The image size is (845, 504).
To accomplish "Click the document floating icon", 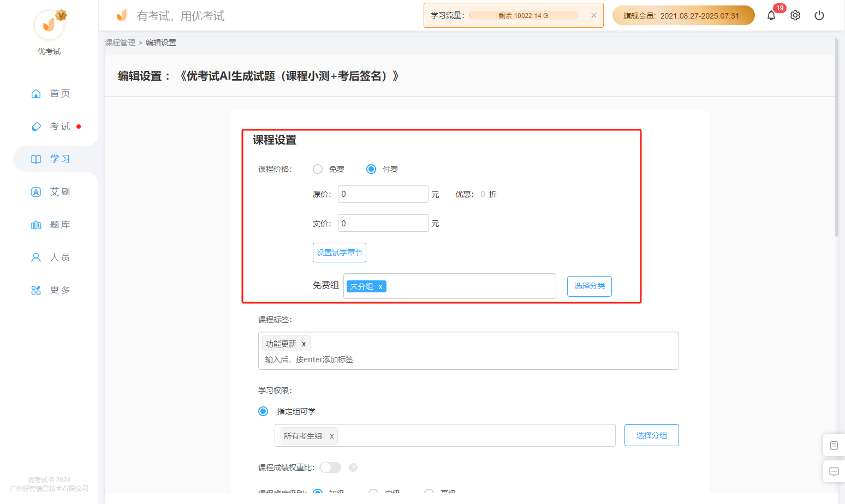I will (834, 446).
